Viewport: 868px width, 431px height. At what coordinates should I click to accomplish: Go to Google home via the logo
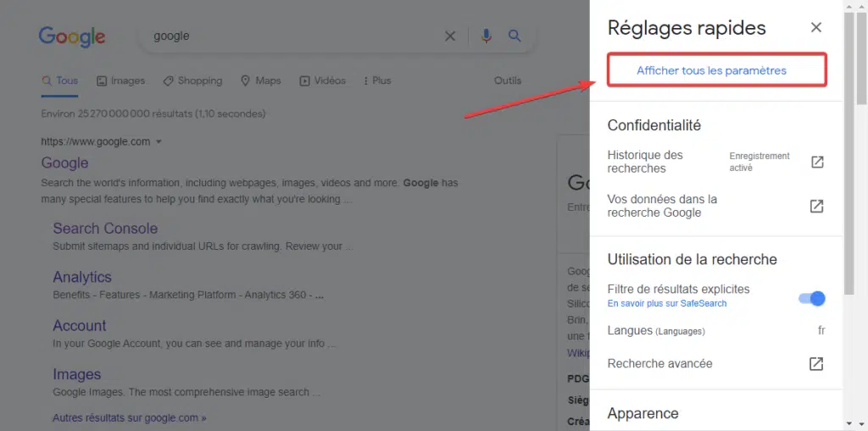tap(72, 36)
